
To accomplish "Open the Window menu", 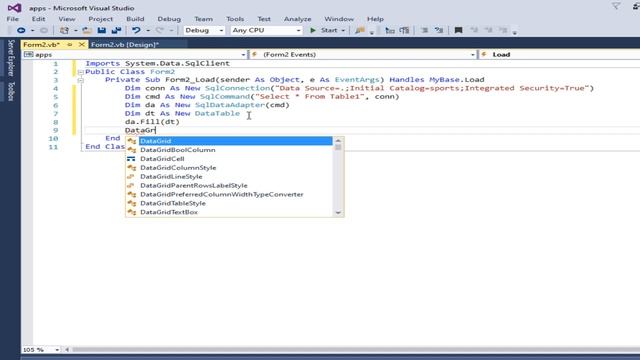I will pyautogui.click(x=339, y=19).
